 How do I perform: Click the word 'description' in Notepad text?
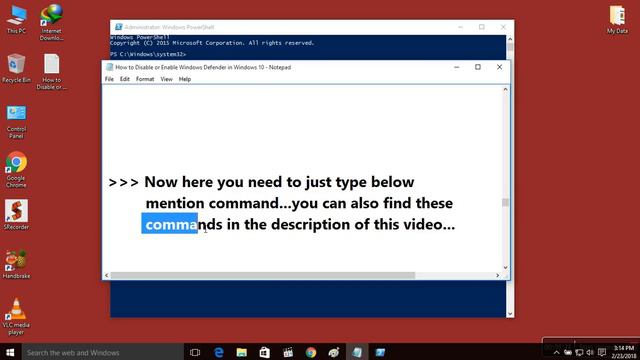click(x=310, y=224)
